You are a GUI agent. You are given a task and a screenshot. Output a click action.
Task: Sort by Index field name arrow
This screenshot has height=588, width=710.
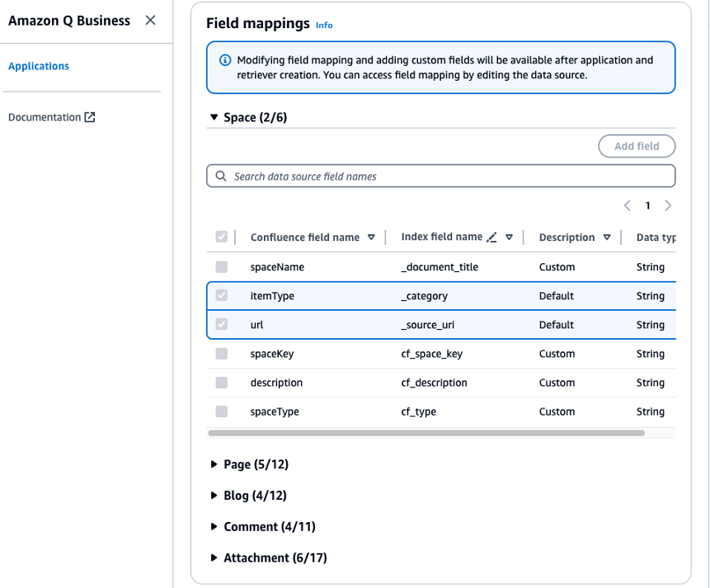[510, 238]
